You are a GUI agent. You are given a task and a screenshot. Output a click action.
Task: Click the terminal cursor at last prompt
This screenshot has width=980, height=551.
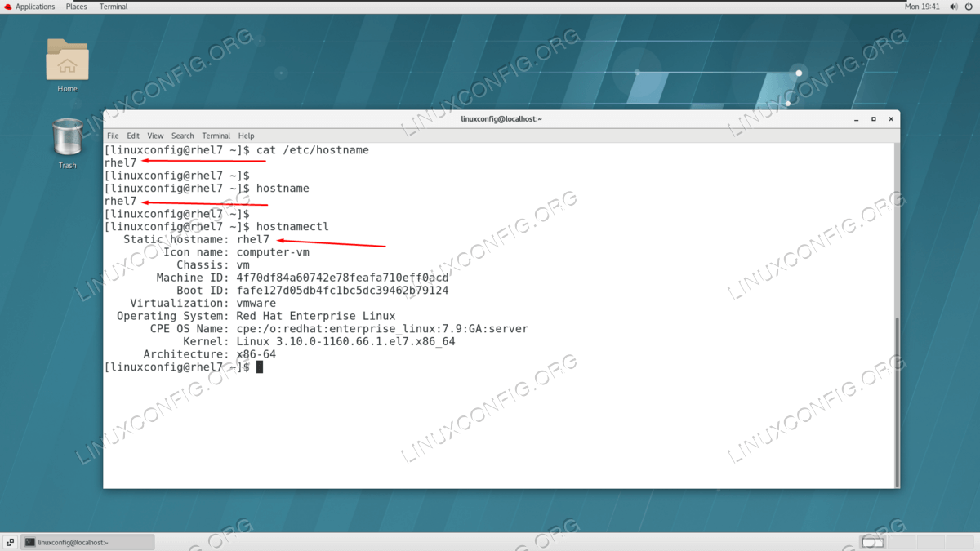click(260, 367)
